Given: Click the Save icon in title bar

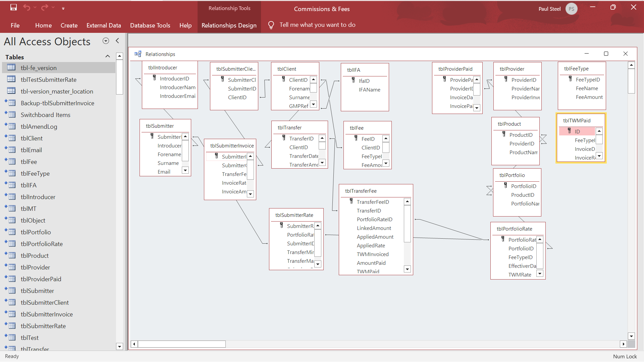Looking at the screenshot, I should [x=13, y=7].
